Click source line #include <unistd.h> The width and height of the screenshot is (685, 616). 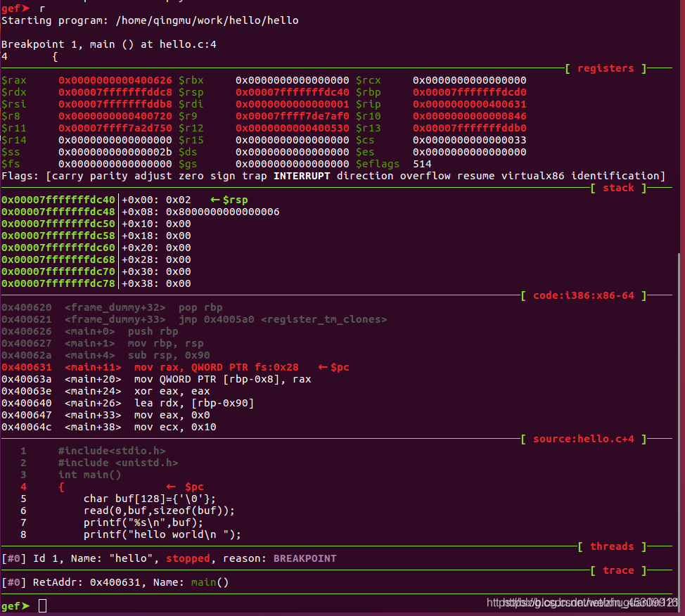click(118, 463)
